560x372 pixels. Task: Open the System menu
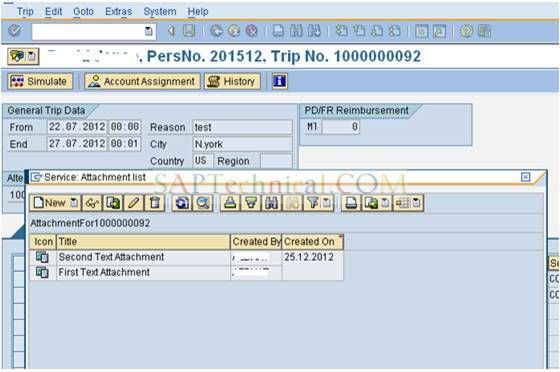tap(160, 11)
